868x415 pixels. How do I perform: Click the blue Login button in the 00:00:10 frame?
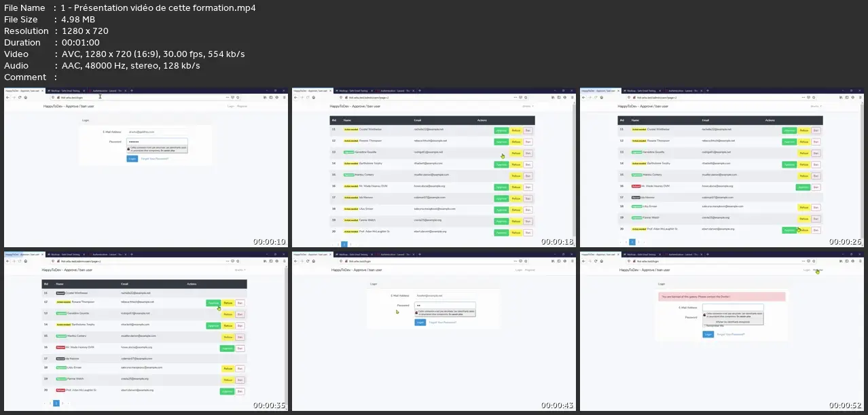[x=132, y=158]
